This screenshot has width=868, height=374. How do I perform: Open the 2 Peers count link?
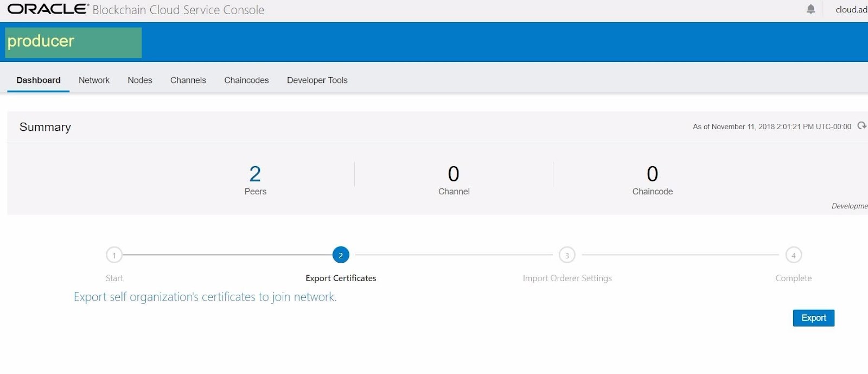click(255, 174)
